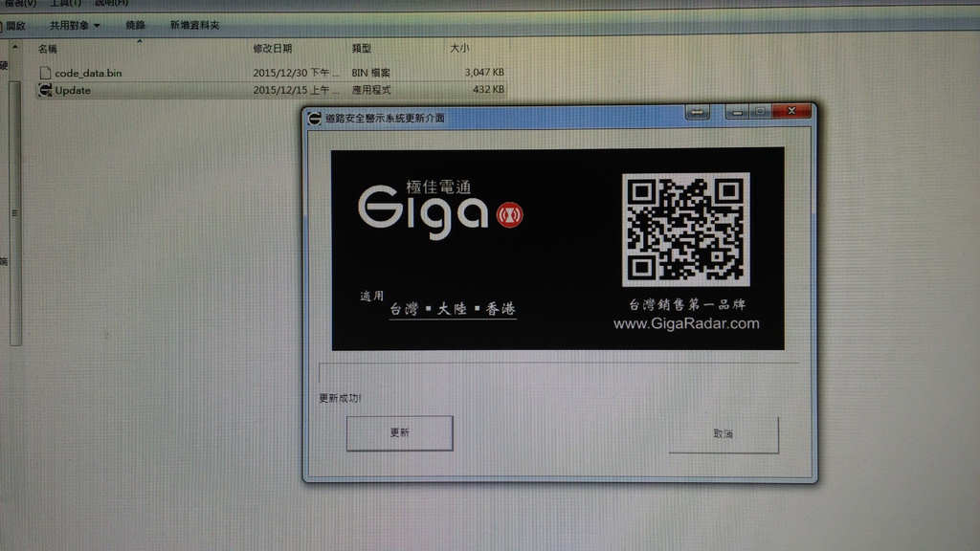Select the Update application file in Explorer
980x551 pixels.
coord(271,90)
